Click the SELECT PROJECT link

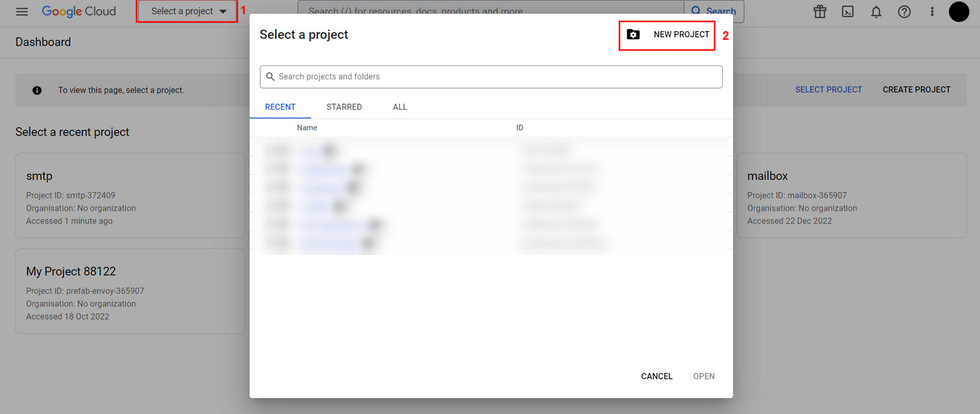pos(828,90)
